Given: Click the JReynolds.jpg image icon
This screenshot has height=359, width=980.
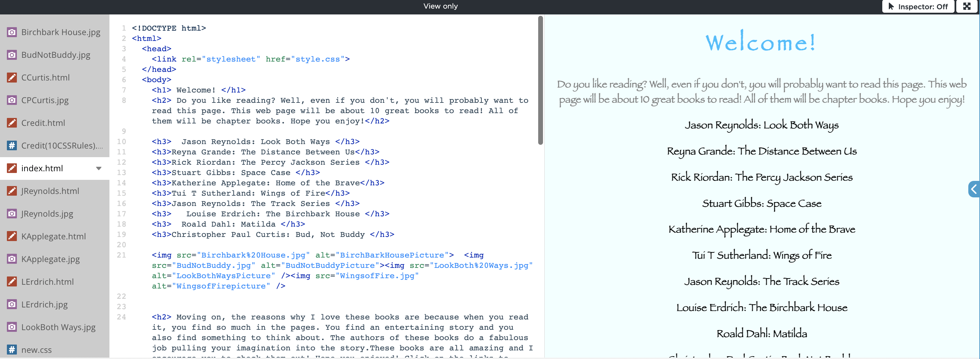Looking at the screenshot, I should [12, 214].
